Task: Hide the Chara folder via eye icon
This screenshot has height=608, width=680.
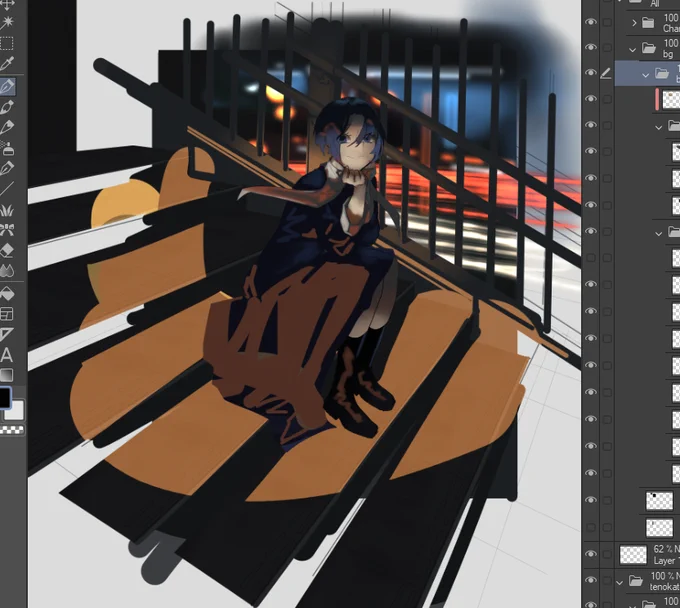Action: pyautogui.click(x=591, y=22)
